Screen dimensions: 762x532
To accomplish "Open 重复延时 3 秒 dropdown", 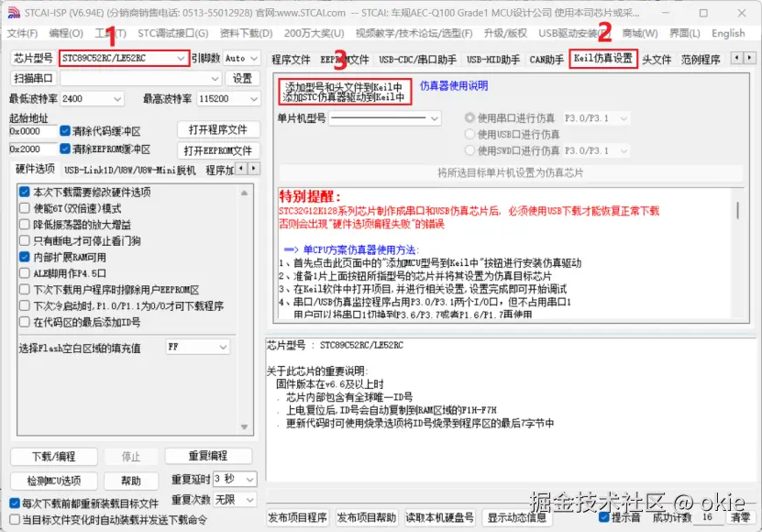I will click(235, 479).
